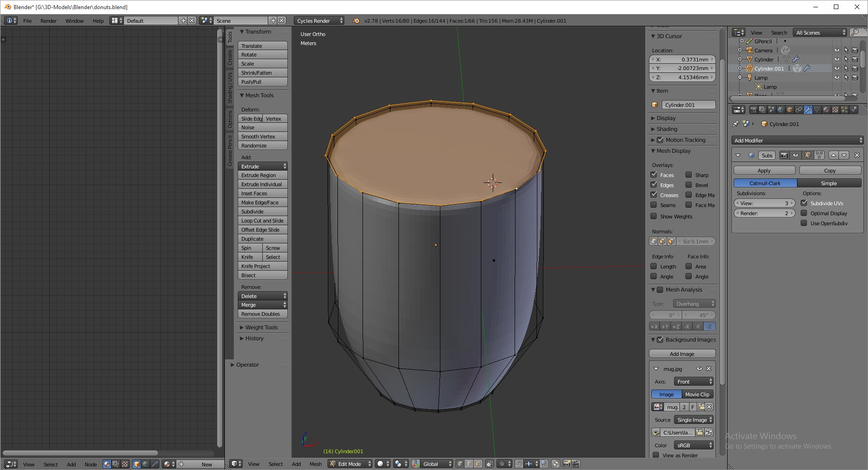Toggle limit selection to visible icon
868x470 pixels.
[490, 464]
